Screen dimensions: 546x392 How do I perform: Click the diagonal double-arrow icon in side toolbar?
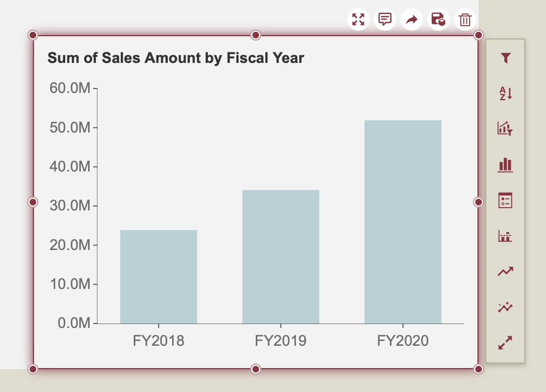(505, 342)
